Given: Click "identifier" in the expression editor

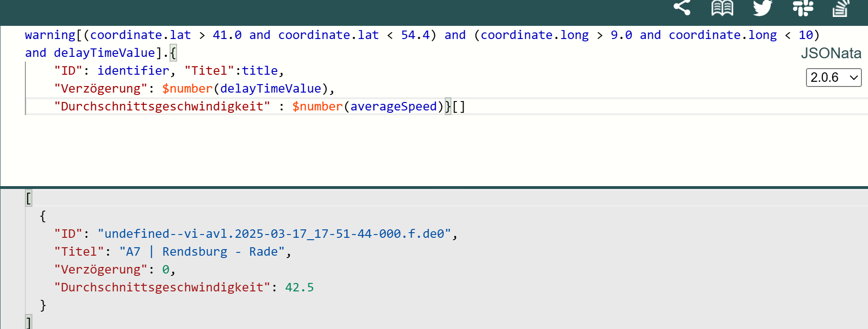Looking at the screenshot, I should point(133,71).
